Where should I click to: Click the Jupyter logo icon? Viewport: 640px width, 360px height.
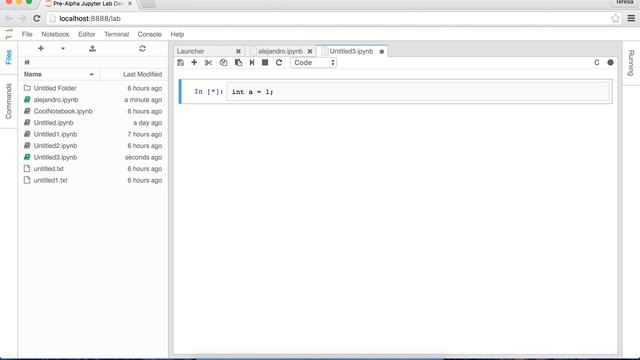point(9,34)
